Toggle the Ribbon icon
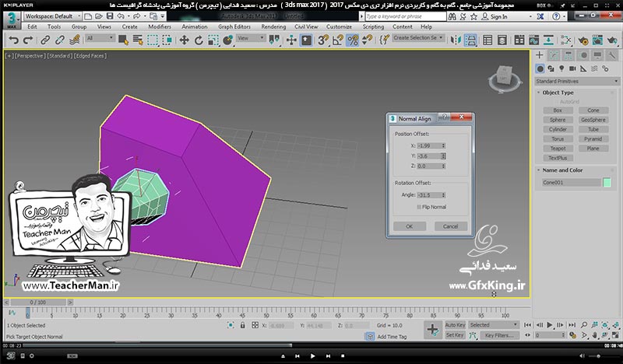 [519, 40]
